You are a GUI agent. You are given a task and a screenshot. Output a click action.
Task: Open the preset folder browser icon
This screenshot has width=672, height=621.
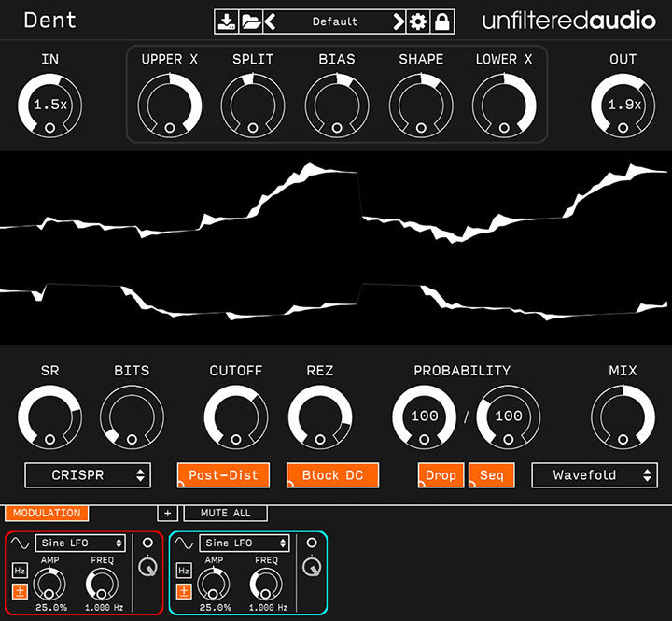pyautogui.click(x=251, y=21)
